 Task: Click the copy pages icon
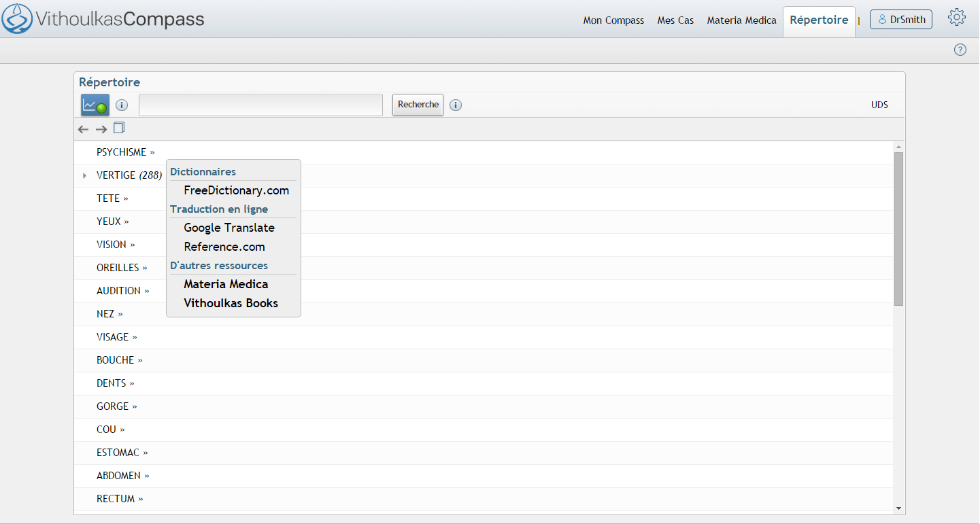pos(119,128)
